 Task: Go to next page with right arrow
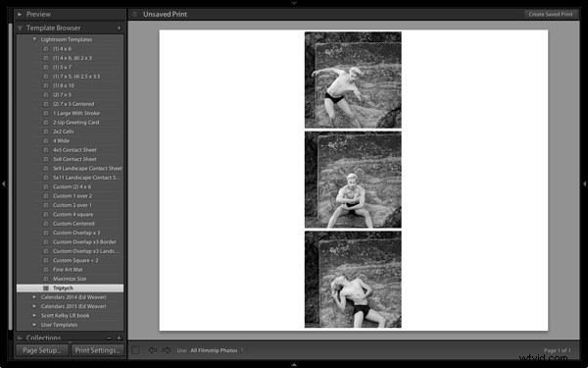(x=167, y=350)
